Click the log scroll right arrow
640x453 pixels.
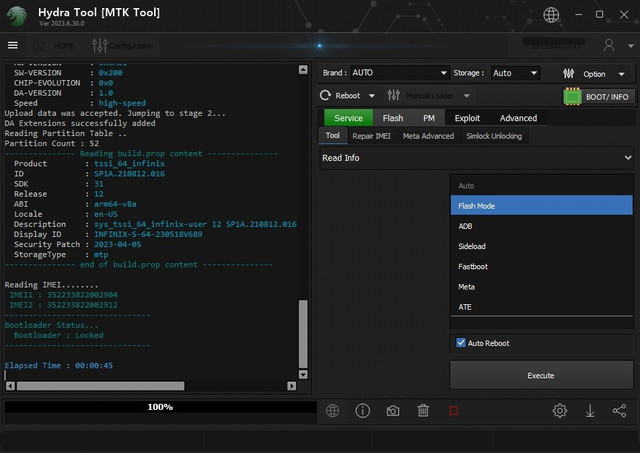point(291,386)
